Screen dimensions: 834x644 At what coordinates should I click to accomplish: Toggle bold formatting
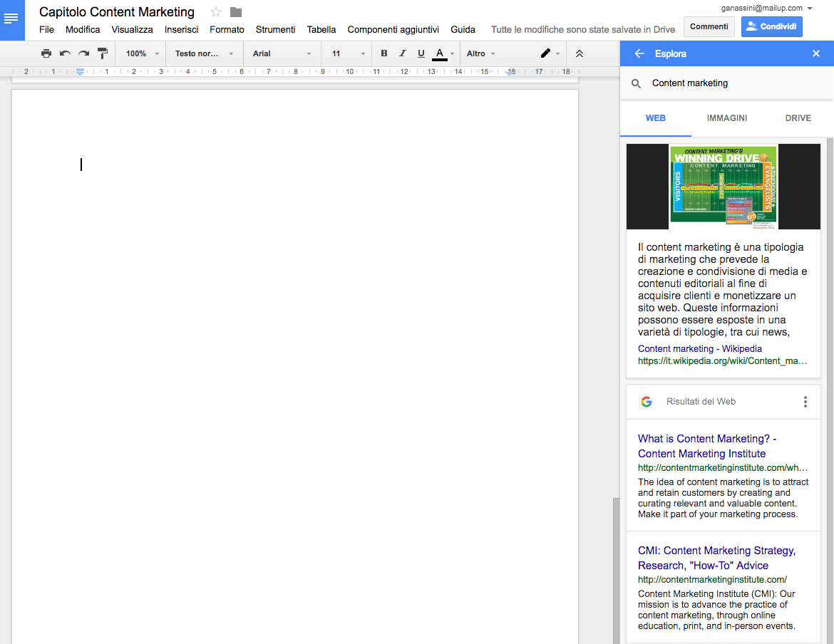click(x=384, y=53)
